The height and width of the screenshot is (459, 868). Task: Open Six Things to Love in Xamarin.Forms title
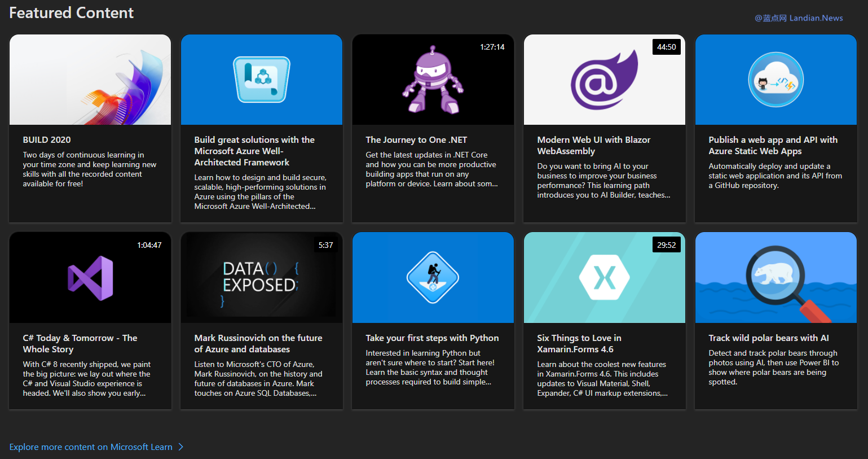pyautogui.click(x=579, y=344)
